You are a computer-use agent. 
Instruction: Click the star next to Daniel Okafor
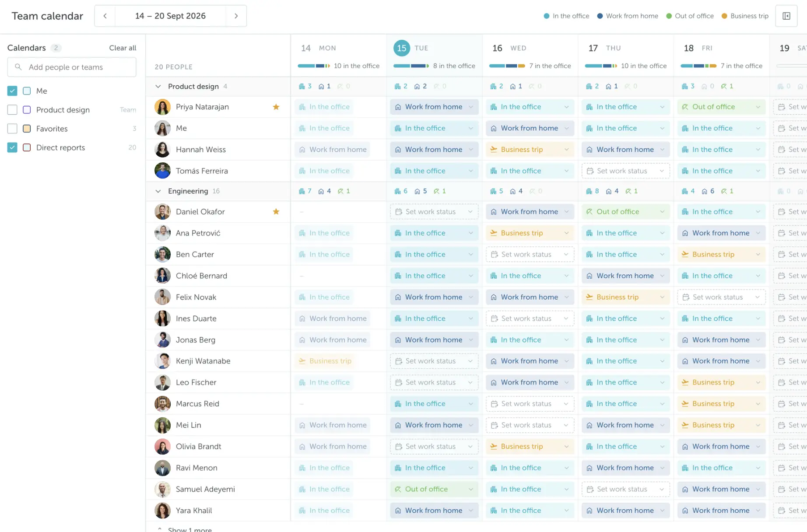[276, 212]
